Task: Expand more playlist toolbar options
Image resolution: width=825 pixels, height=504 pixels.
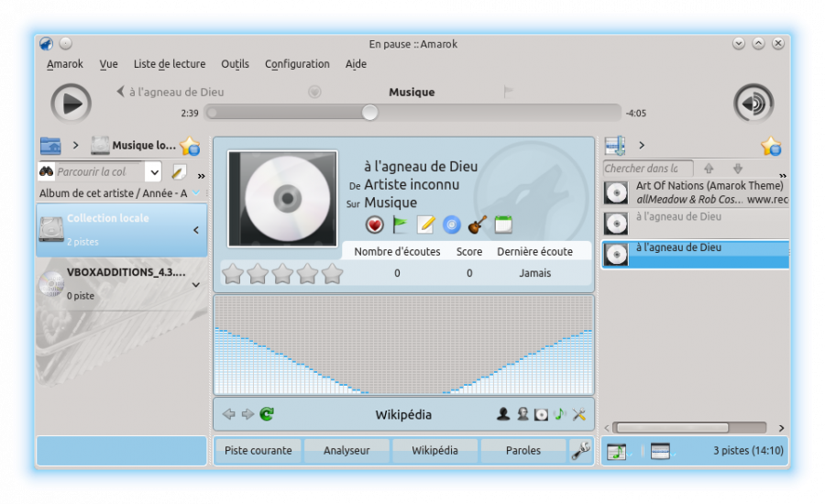Action: [783, 175]
